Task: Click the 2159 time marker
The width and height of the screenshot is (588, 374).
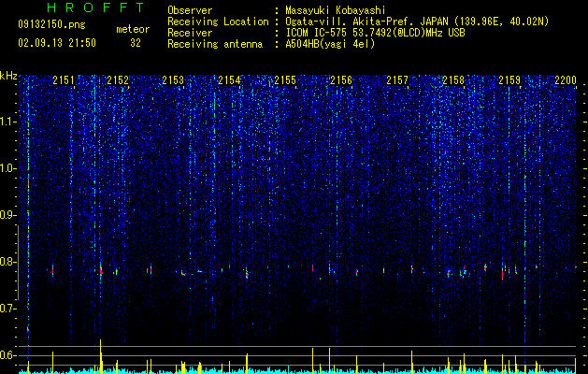Action: [509, 80]
